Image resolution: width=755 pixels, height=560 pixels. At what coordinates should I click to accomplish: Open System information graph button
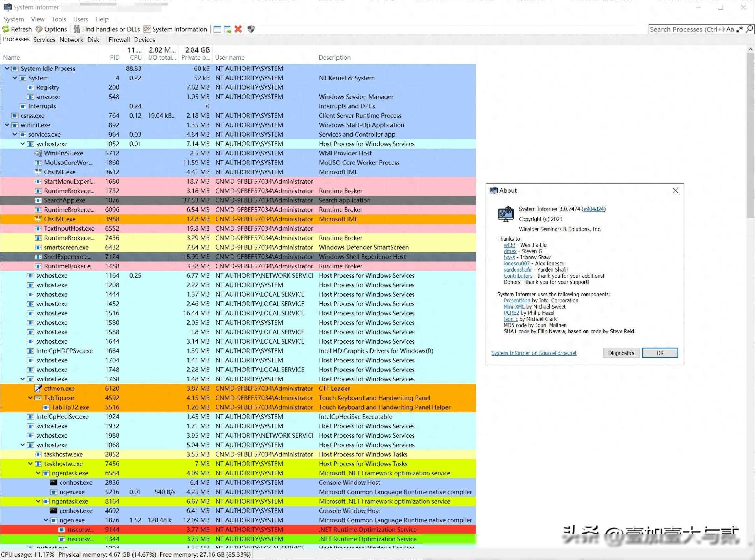pyautogui.click(x=175, y=29)
